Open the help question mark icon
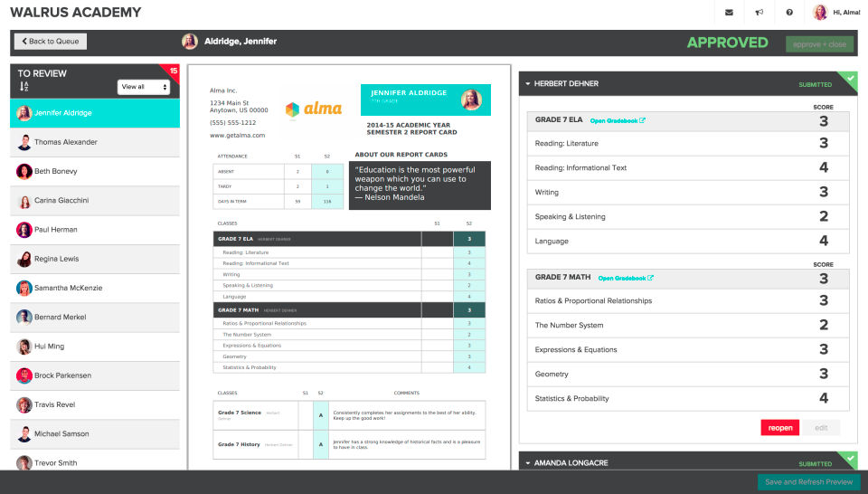This screenshot has height=494, width=868. click(788, 12)
